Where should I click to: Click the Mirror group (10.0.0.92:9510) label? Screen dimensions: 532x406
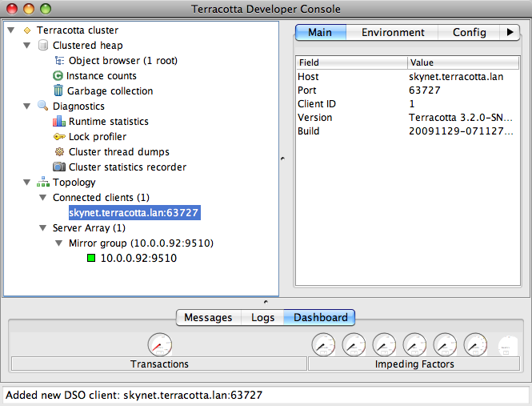[x=141, y=243]
